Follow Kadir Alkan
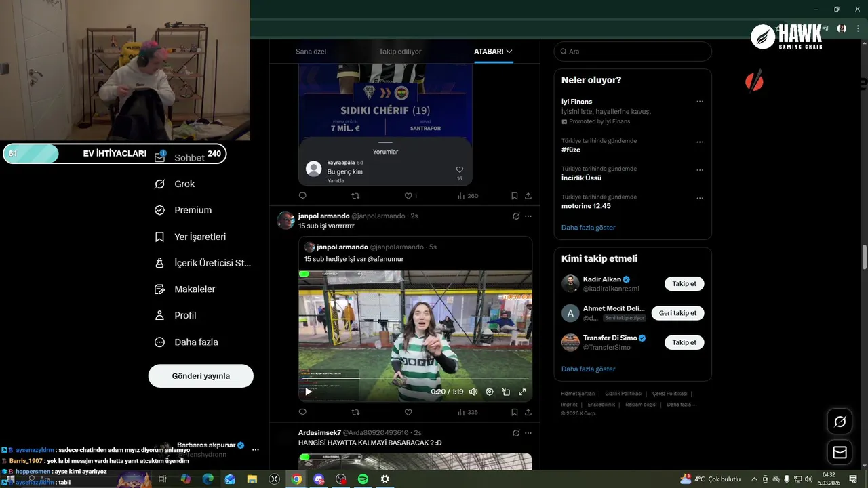This screenshot has width=868, height=488. tap(684, 284)
